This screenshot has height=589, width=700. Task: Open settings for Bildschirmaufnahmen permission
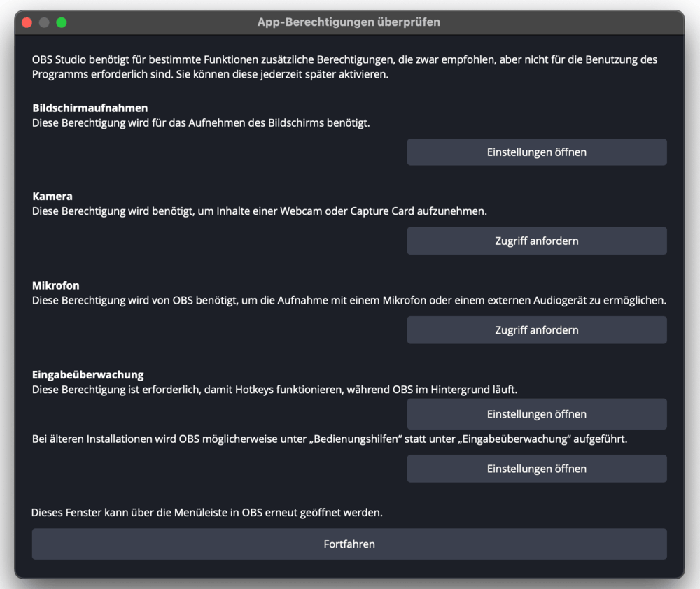coord(536,152)
